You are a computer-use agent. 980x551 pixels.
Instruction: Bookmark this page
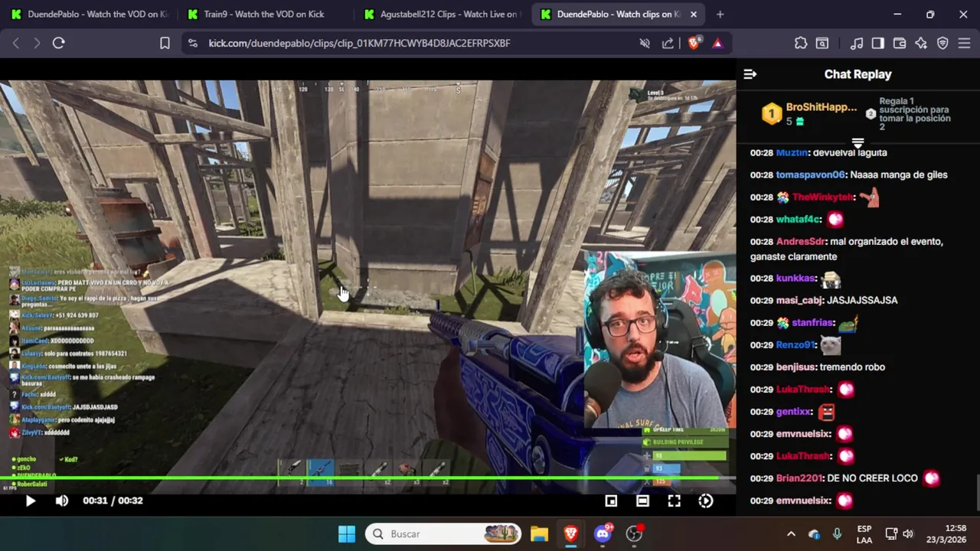coord(165,43)
